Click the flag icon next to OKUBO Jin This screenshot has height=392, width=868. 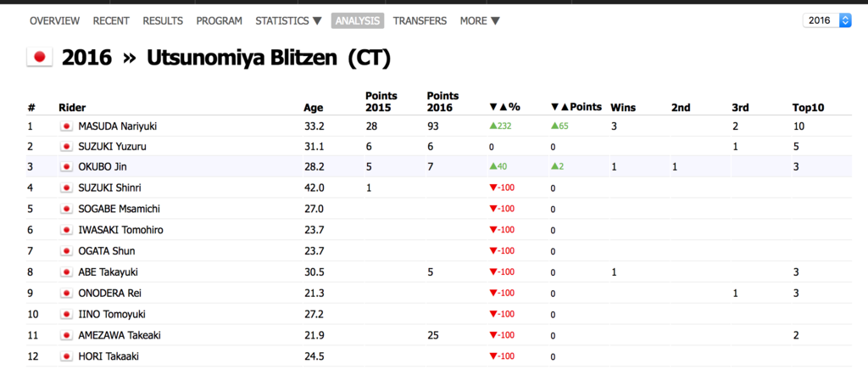pyautogui.click(x=66, y=167)
